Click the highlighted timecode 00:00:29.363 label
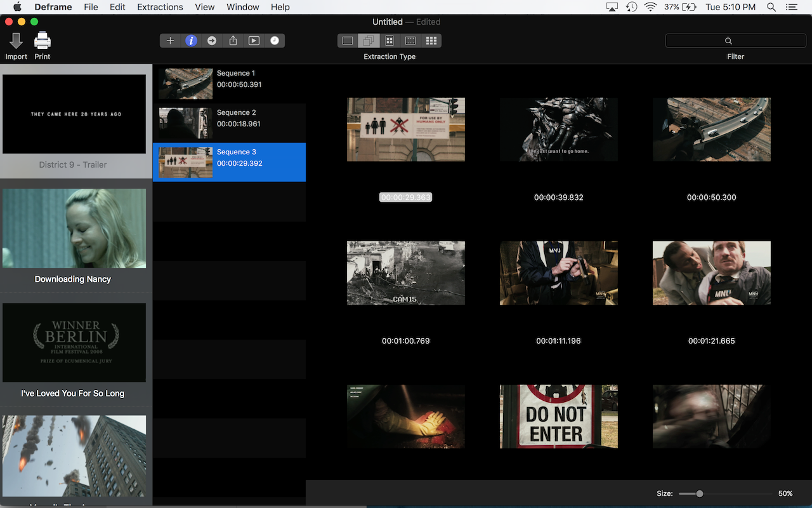Viewport: 812px width, 508px height. click(x=406, y=197)
